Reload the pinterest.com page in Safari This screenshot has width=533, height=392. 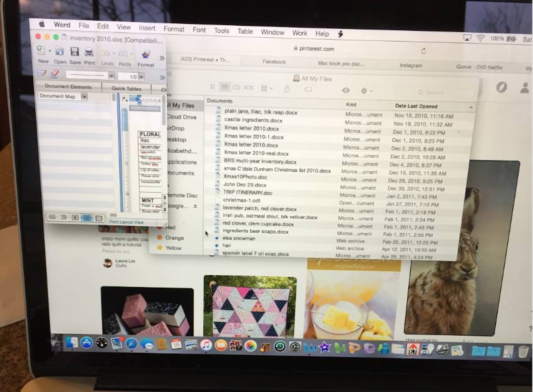pyautogui.click(x=423, y=51)
